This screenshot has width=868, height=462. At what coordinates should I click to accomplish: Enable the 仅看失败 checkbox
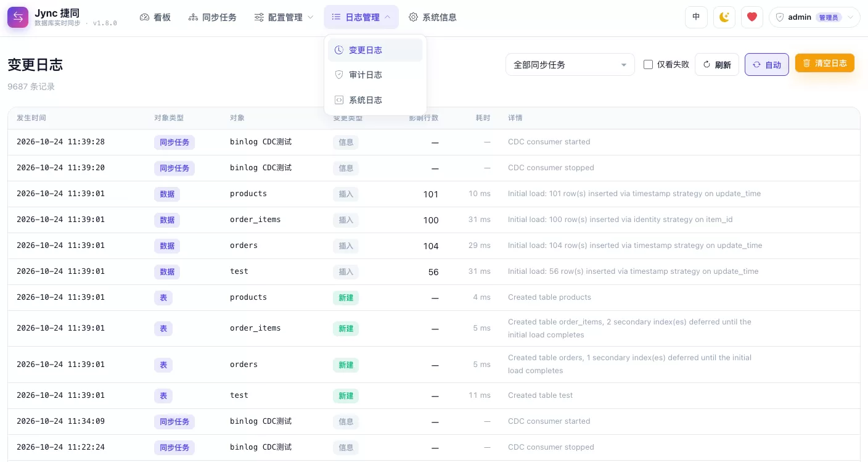(648, 65)
